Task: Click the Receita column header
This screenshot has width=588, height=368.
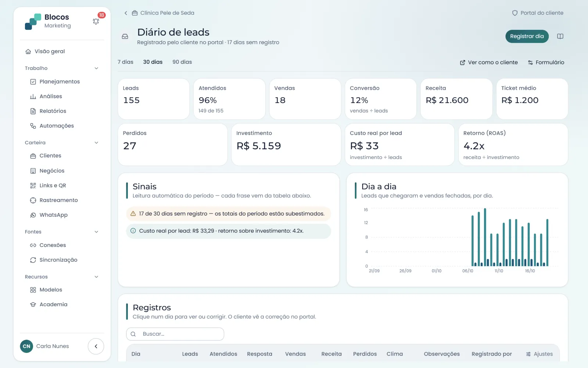Action: [331, 354]
